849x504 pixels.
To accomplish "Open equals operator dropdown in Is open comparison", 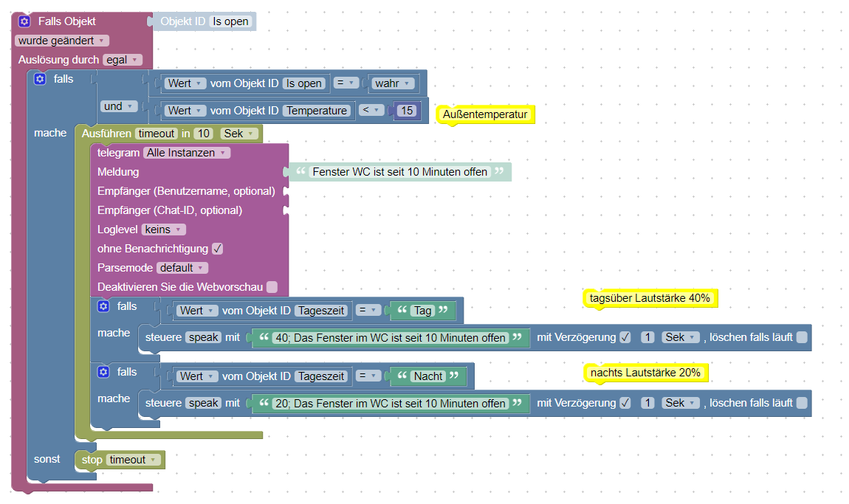I will point(346,83).
